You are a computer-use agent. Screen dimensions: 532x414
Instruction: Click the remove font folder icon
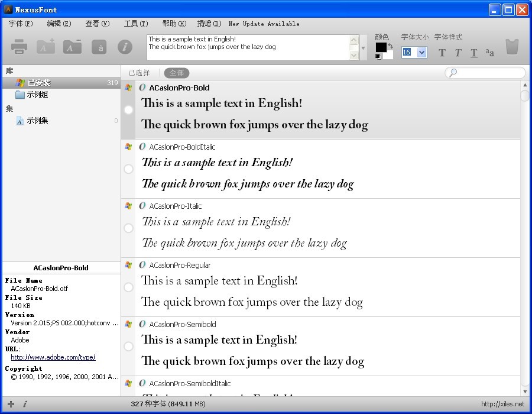[72, 47]
